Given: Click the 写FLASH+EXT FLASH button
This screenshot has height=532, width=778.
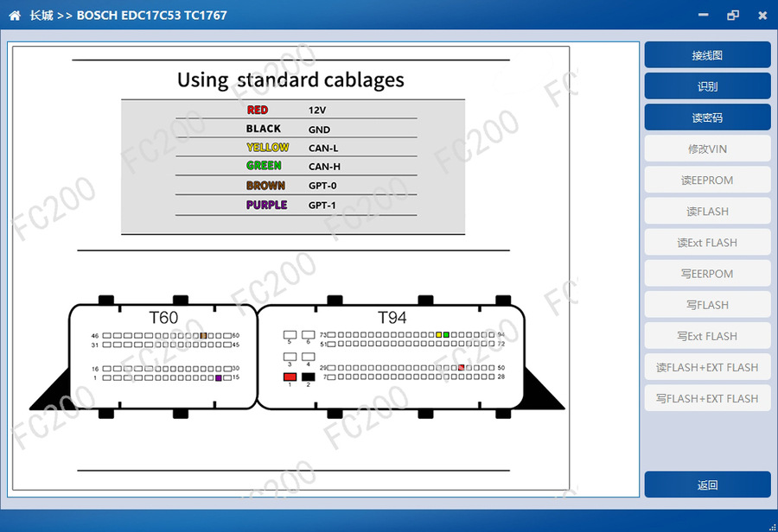Looking at the screenshot, I should [x=707, y=399].
